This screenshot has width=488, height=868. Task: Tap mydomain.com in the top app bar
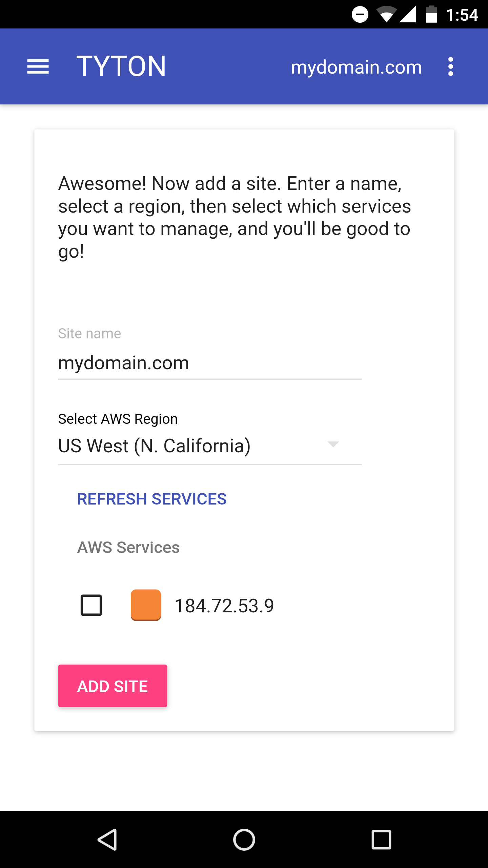click(356, 67)
